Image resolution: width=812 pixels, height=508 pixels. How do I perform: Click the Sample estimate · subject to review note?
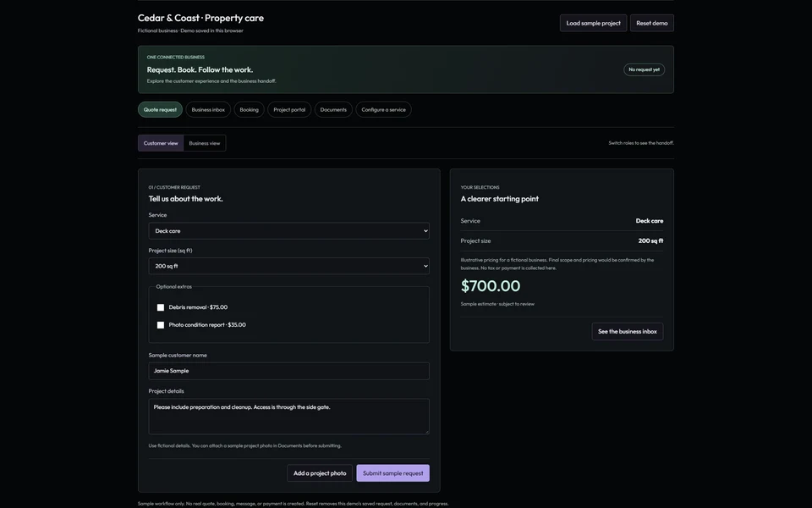(497, 304)
